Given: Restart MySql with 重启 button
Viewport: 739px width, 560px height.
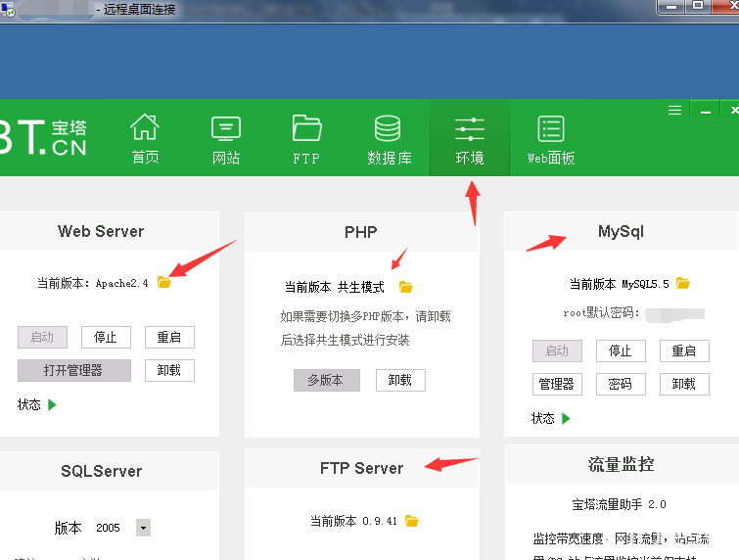Looking at the screenshot, I should click(x=684, y=350).
